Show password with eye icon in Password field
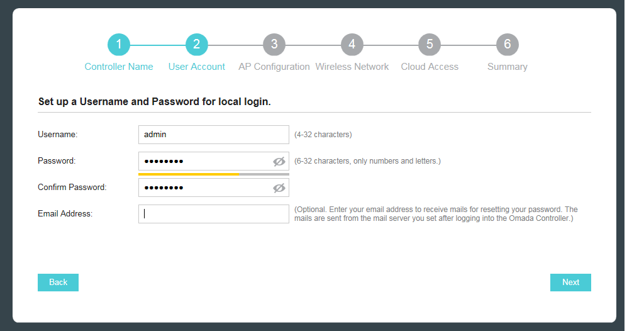Viewport: 644px width, 331px height. [x=279, y=162]
